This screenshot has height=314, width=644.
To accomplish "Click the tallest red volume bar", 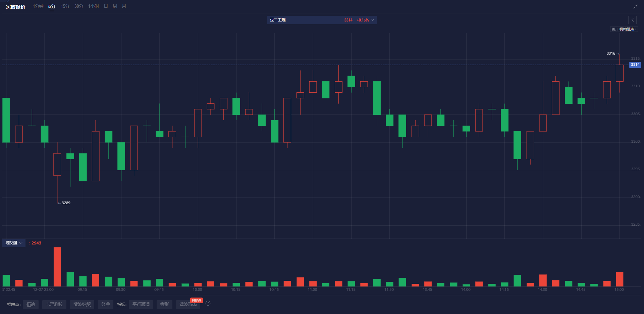I will [57, 267].
